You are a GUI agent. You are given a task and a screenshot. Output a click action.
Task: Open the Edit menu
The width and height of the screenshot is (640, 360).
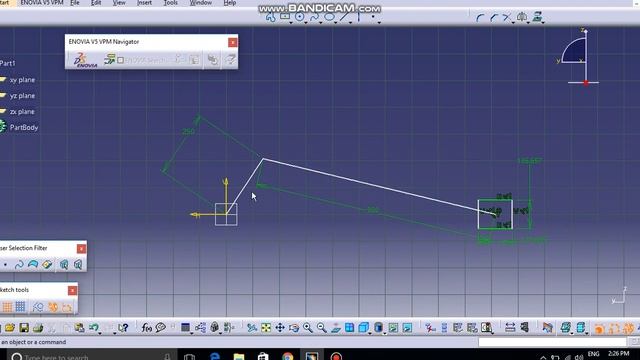coord(96,3)
